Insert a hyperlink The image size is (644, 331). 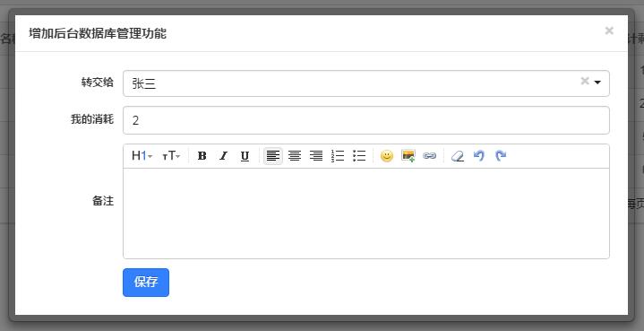coord(430,156)
